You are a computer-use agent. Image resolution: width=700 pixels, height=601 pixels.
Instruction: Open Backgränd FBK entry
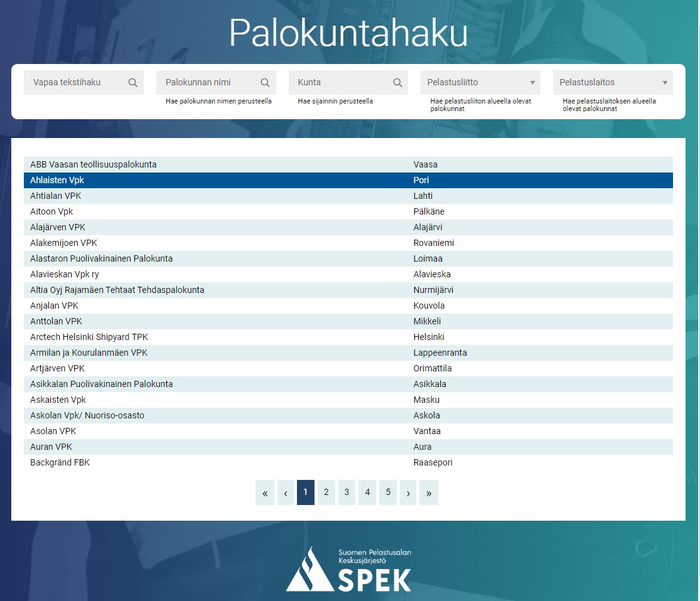click(x=348, y=463)
